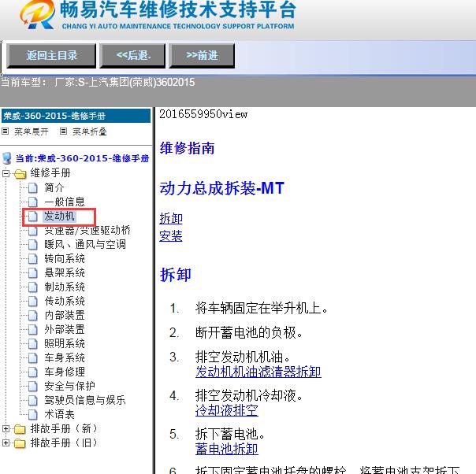The height and width of the screenshot is (474, 476).
Task: Select the 发动机 tree entry
Action: pyautogui.click(x=59, y=217)
